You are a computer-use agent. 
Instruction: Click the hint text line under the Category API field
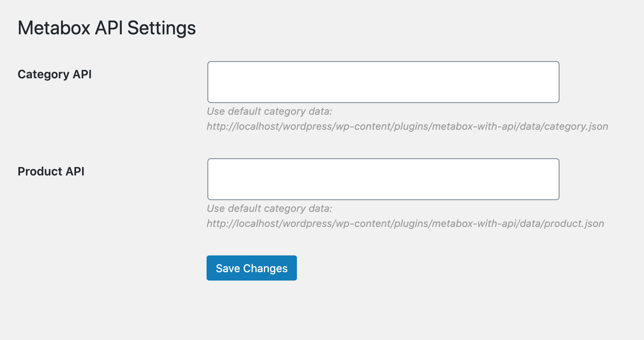269,111
